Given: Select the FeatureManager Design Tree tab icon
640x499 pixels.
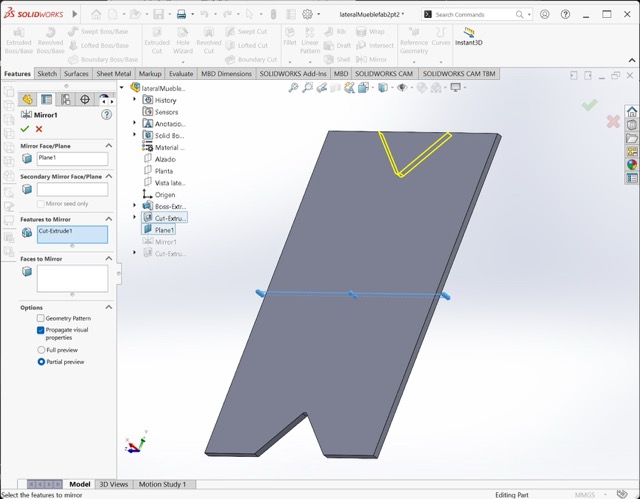Looking at the screenshot, I should pyautogui.click(x=27, y=99).
